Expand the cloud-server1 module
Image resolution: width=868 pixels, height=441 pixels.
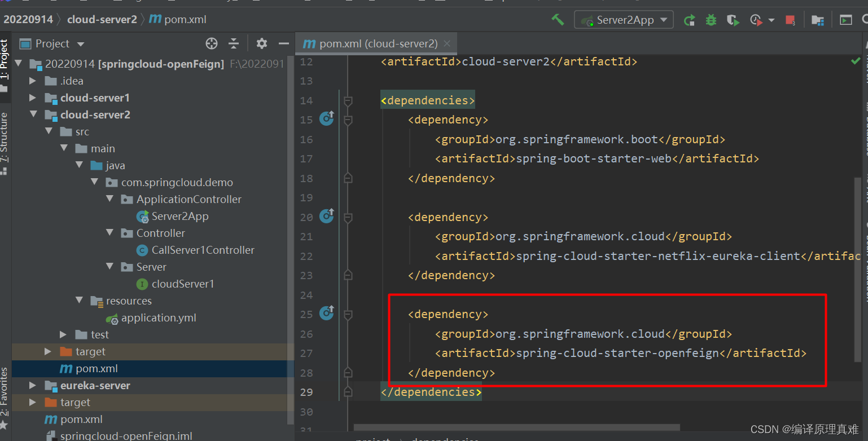point(33,98)
